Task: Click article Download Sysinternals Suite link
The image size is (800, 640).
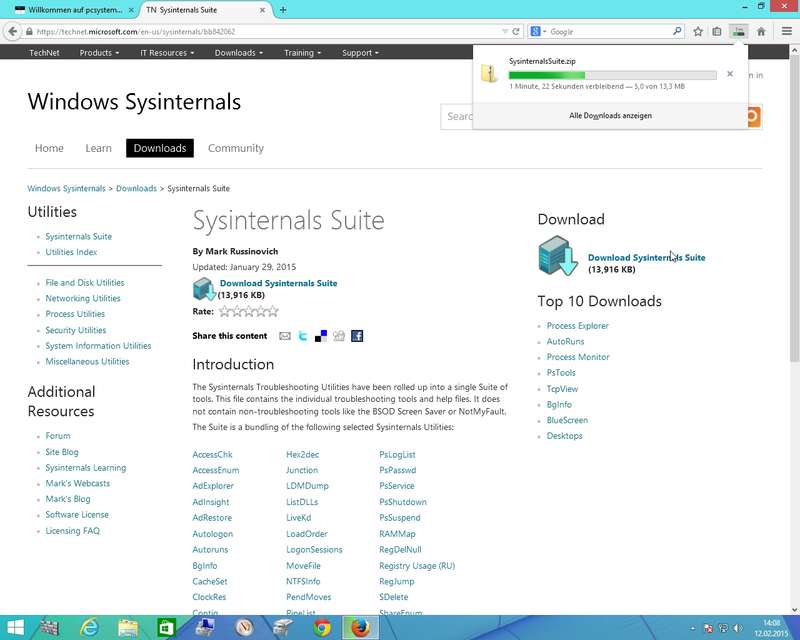Action: pyautogui.click(x=279, y=283)
